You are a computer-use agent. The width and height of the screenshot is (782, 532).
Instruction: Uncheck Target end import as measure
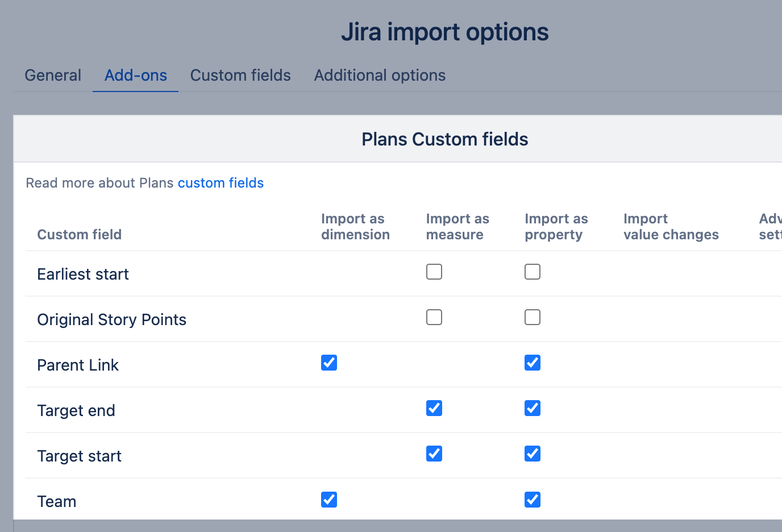(434, 409)
